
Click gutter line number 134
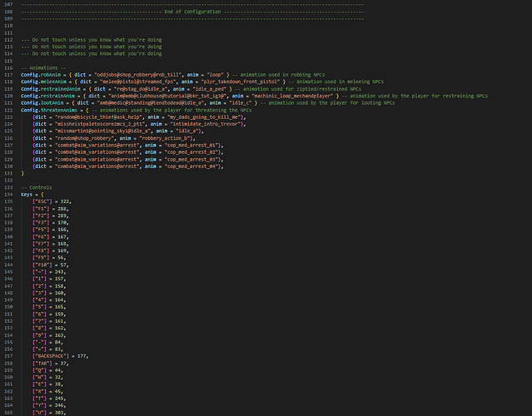click(x=8, y=194)
